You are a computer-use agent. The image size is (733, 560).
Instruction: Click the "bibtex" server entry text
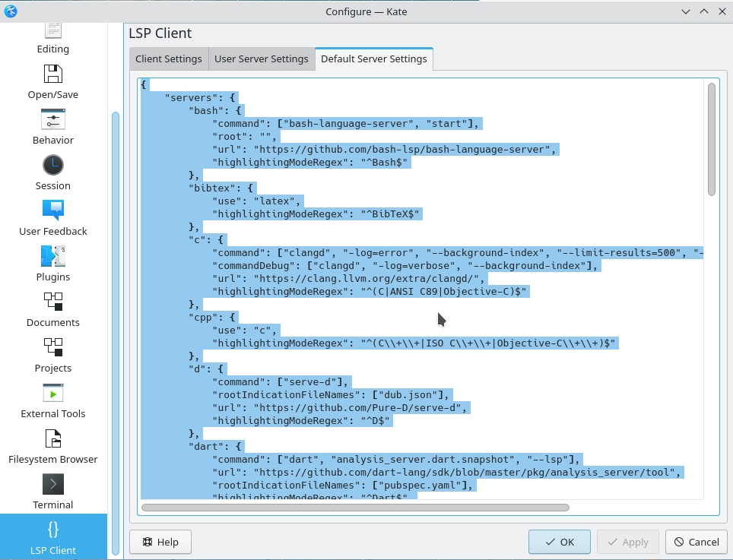pos(209,188)
